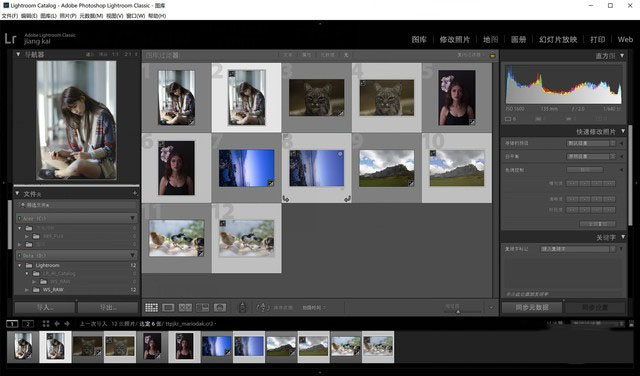Click the Import button
Image resolution: width=640 pixels, height=376 pixels.
(45, 307)
